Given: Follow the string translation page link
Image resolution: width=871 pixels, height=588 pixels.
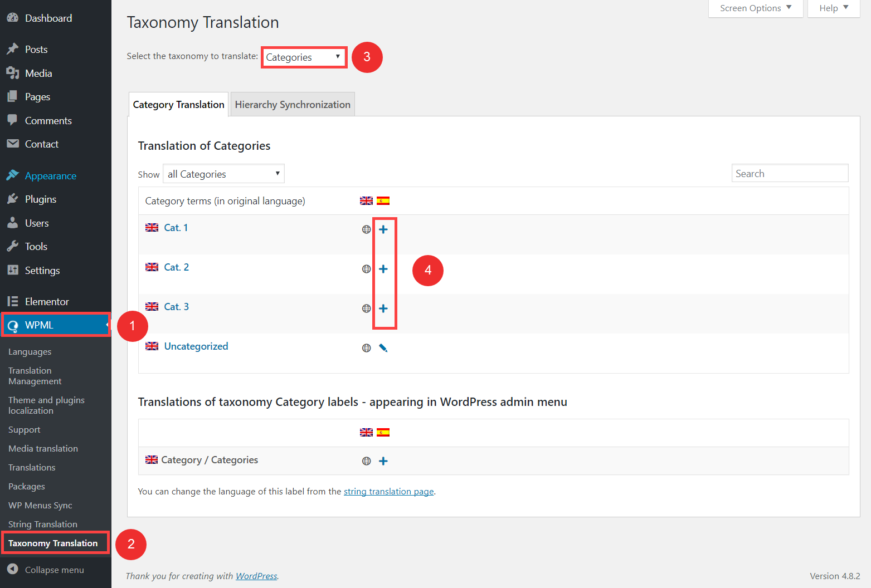Looking at the screenshot, I should click(388, 491).
